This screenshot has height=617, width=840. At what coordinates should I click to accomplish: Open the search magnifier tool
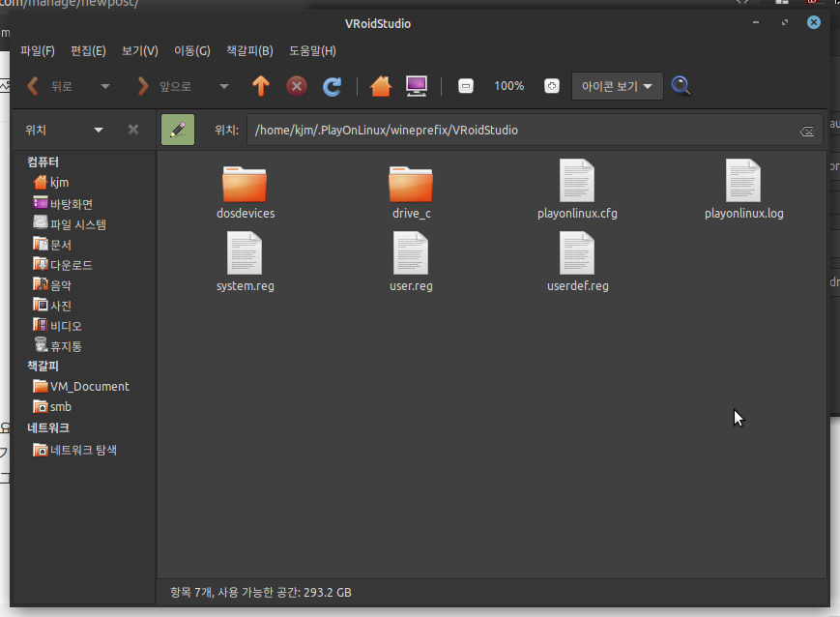pos(681,86)
